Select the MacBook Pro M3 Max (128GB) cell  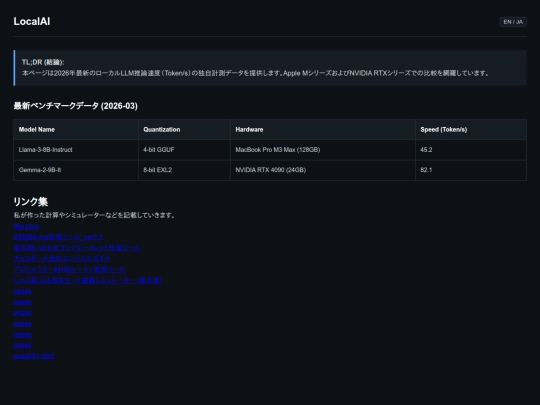(323, 150)
